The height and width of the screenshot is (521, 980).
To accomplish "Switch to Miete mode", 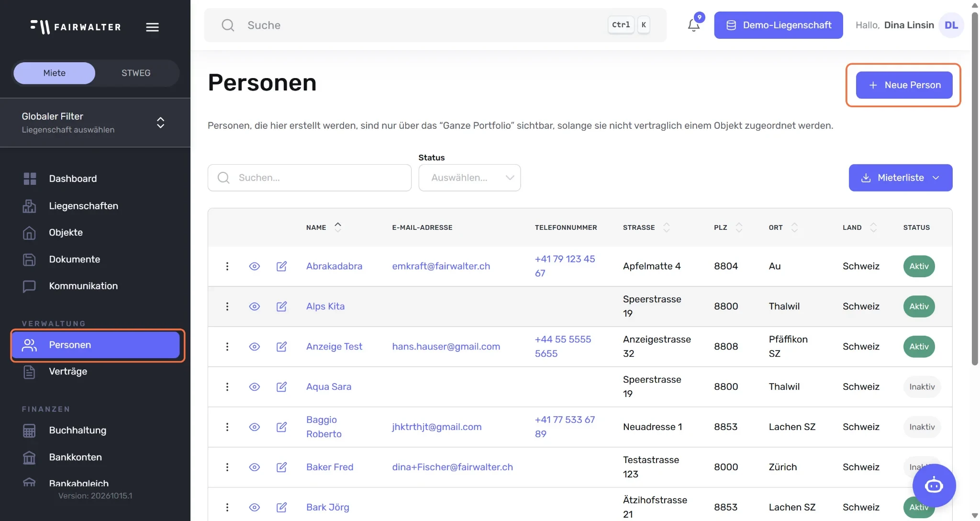I will point(54,73).
